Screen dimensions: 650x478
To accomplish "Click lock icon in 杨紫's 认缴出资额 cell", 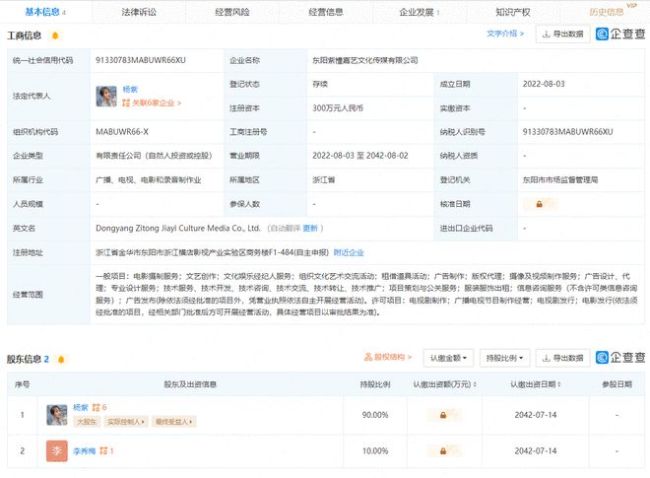I will point(442,414).
